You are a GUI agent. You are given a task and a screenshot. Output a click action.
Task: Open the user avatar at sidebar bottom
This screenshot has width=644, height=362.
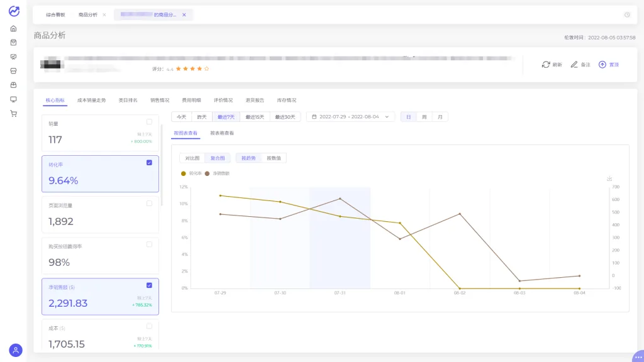(16, 350)
